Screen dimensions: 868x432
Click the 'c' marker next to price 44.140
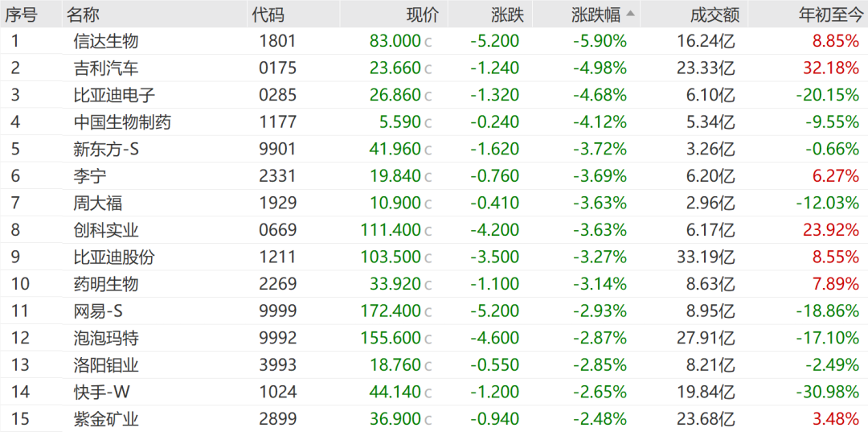(x=428, y=393)
